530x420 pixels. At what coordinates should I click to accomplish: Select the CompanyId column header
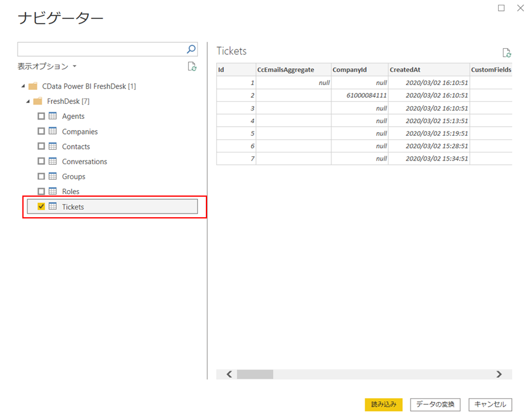point(360,69)
